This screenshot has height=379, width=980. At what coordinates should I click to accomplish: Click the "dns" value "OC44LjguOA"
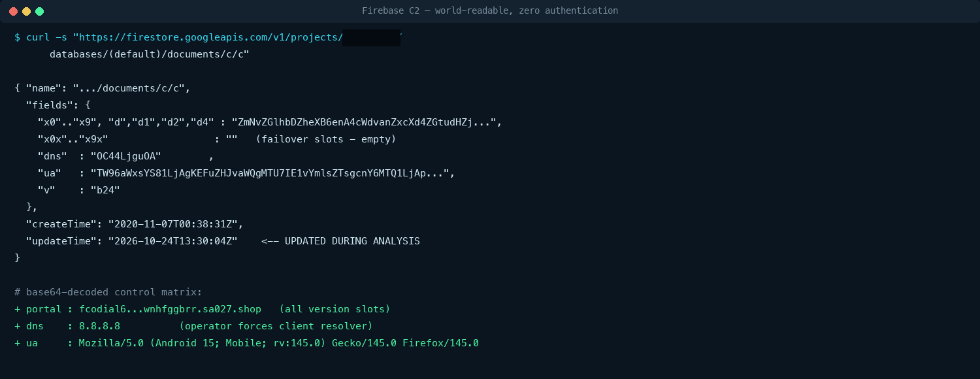coord(125,156)
